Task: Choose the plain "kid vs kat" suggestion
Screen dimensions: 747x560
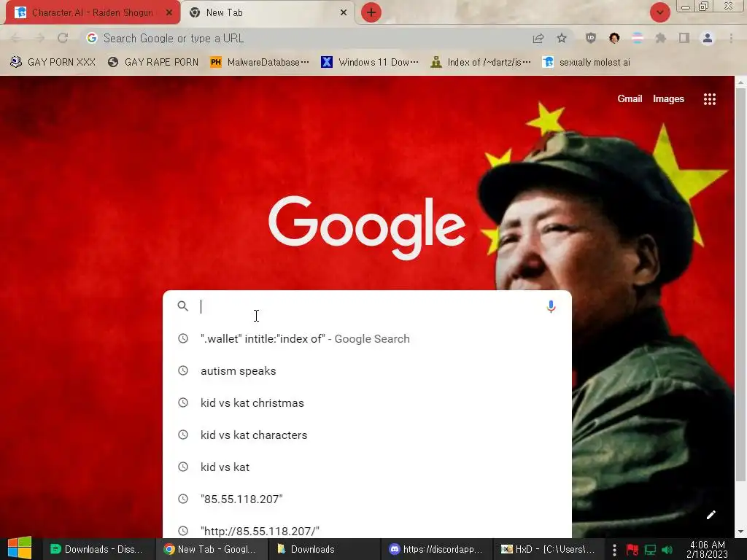Action: [x=367, y=467]
